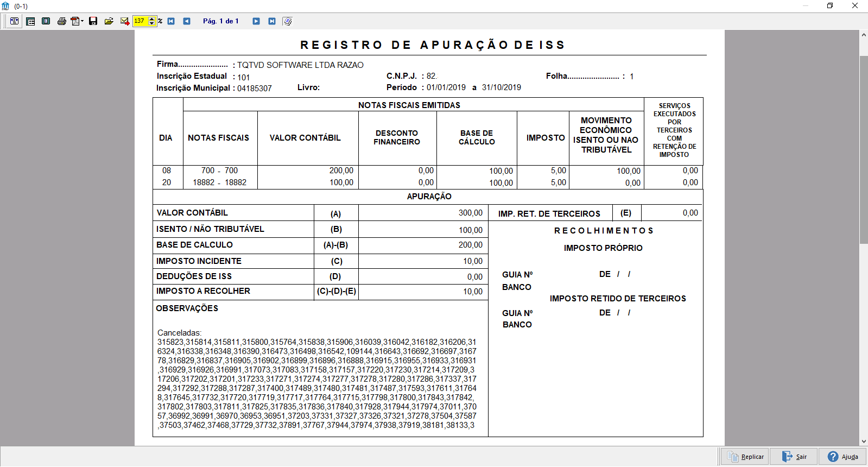Click the value 300,00 for Valor Contábil (A)
This screenshot has width=868, height=467.
(x=471, y=213)
